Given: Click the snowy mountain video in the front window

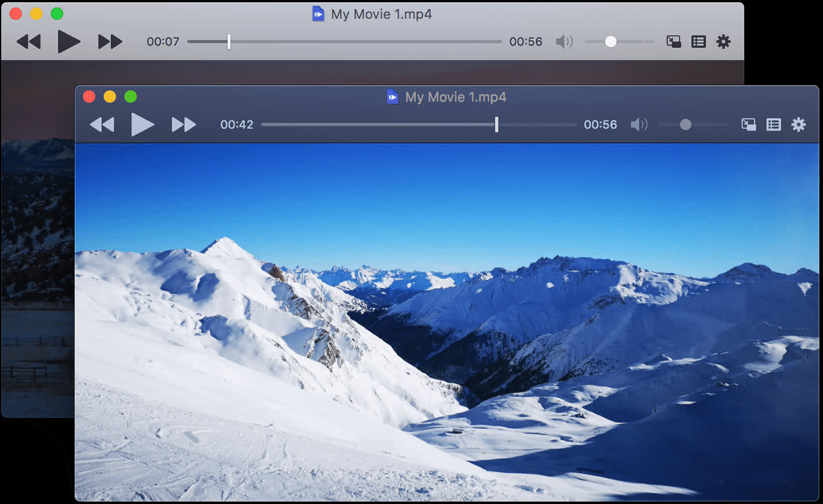Looking at the screenshot, I should 447,322.
